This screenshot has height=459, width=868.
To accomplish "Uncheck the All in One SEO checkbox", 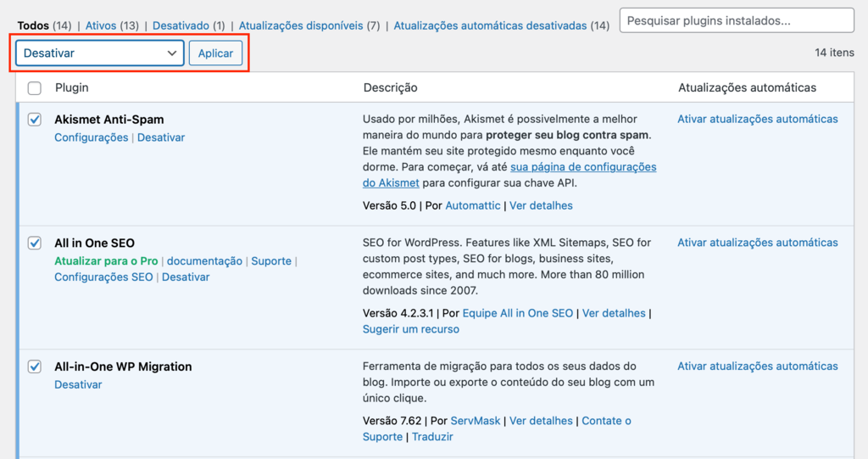I will (34, 243).
